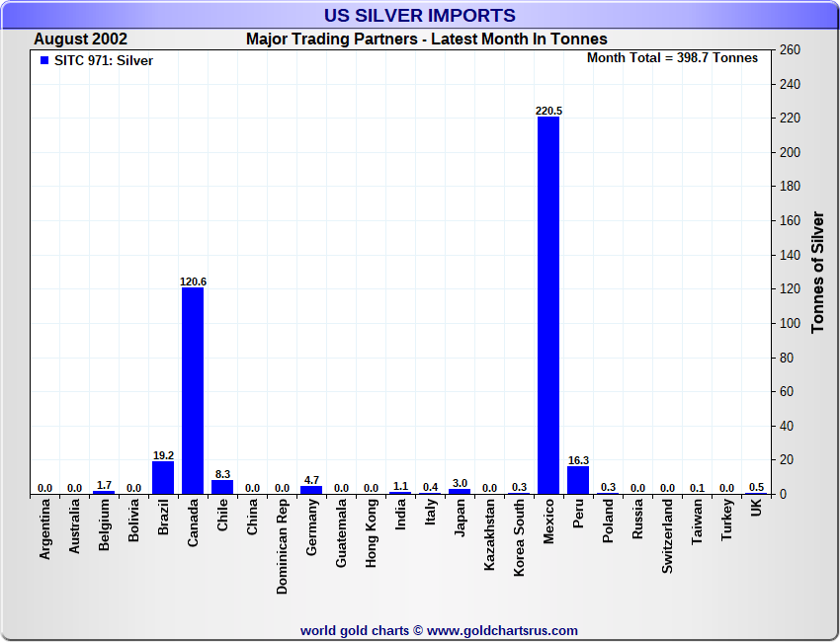Click the Canada bar at 120.6 tonnes
The image size is (840, 642).
193,390
